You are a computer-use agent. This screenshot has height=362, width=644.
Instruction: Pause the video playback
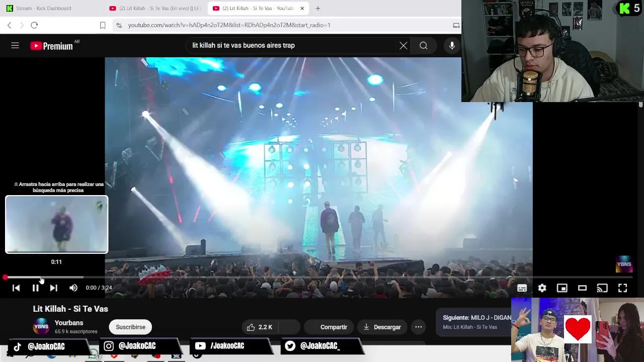(x=35, y=288)
